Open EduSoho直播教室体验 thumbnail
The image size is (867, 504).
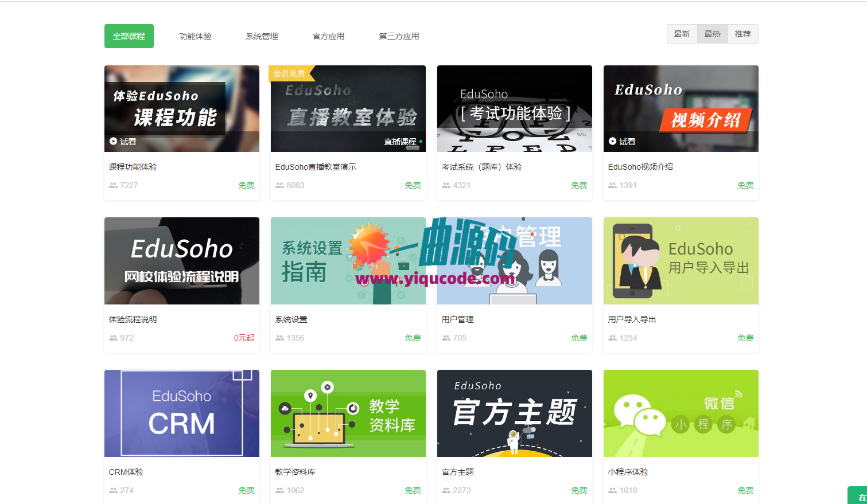(348, 108)
